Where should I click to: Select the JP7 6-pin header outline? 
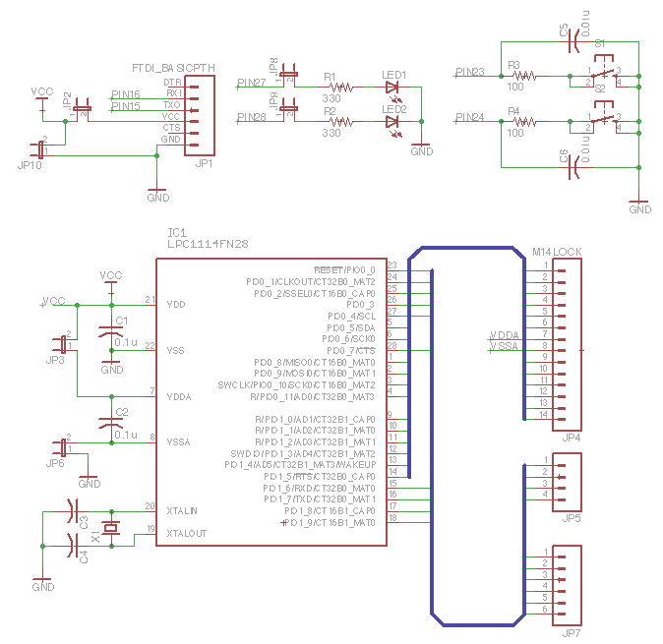click(567, 585)
